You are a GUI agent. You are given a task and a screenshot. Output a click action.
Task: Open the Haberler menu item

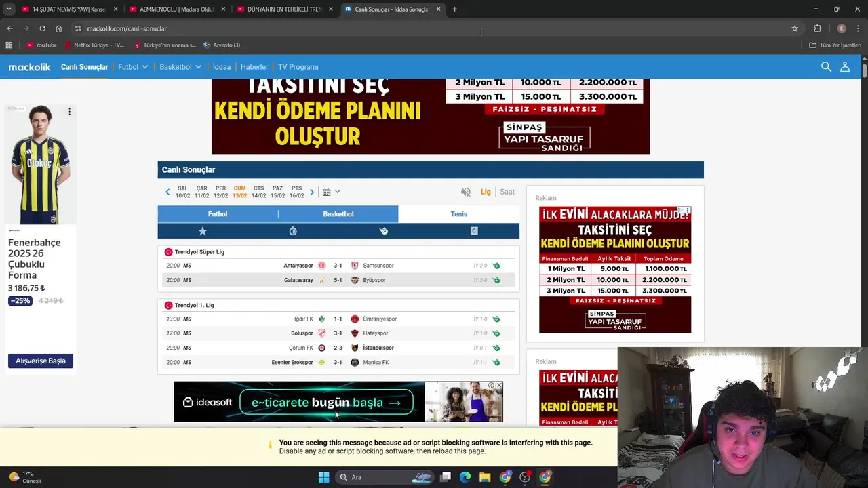coord(254,67)
